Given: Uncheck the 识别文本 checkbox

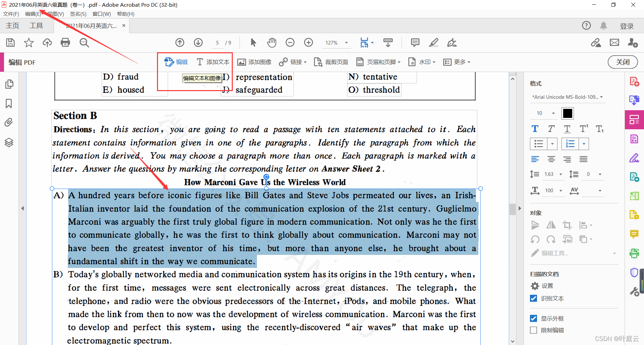Looking at the screenshot, I should pyautogui.click(x=534, y=298).
